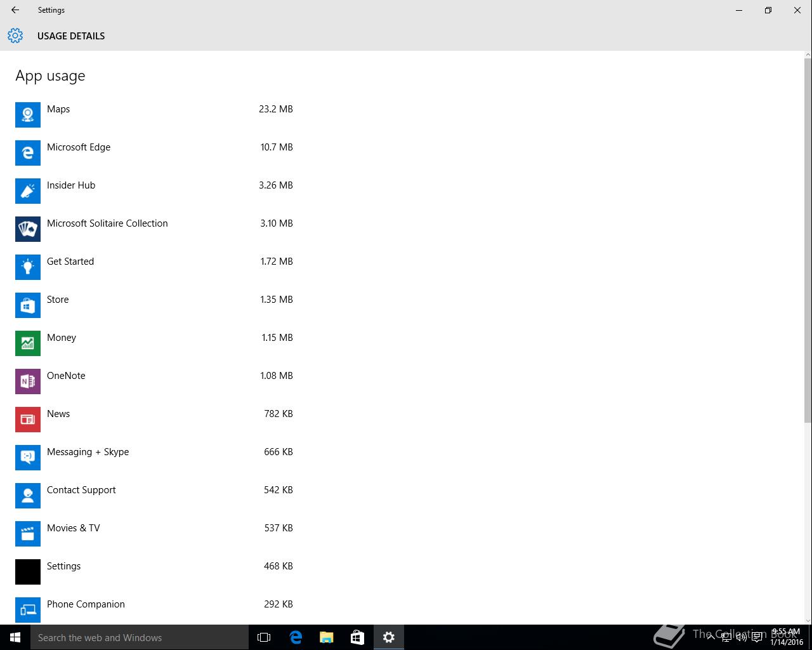Click the Microsoft Solitaire Collection cards icon

pyautogui.click(x=28, y=229)
